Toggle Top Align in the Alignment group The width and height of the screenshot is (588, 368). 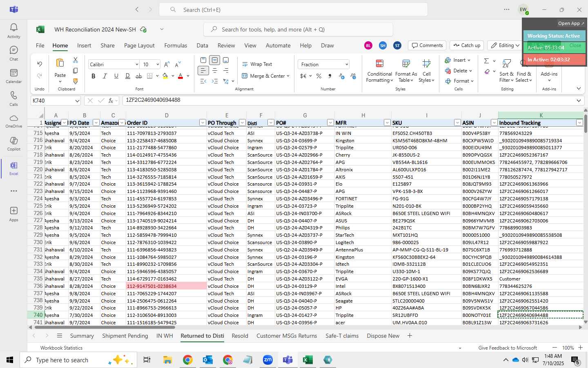(x=203, y=60)
